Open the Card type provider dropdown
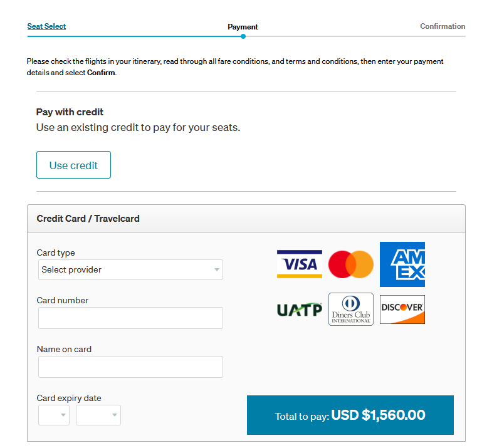This screenshot has width=477, height=448. click(x=130, y=270)
